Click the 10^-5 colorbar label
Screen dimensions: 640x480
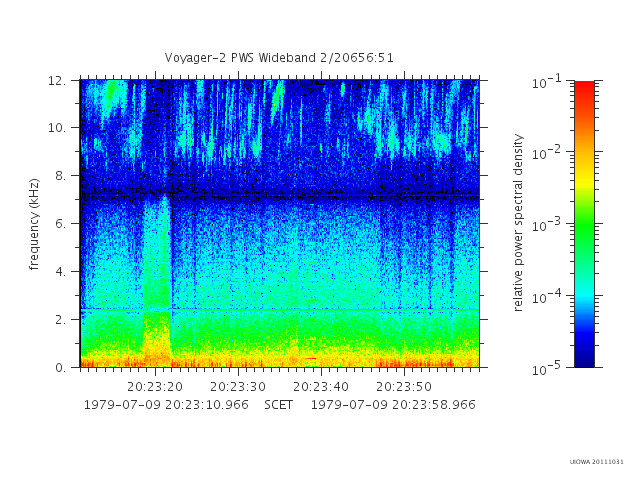547,369
